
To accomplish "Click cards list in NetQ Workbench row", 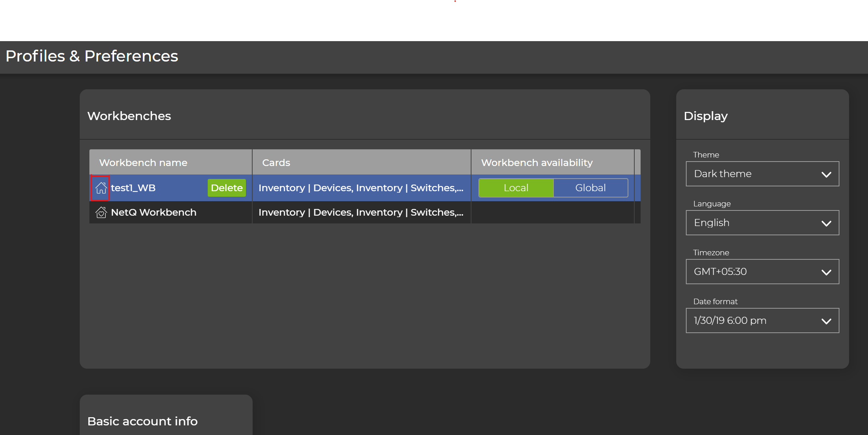I will click(361, 212).
